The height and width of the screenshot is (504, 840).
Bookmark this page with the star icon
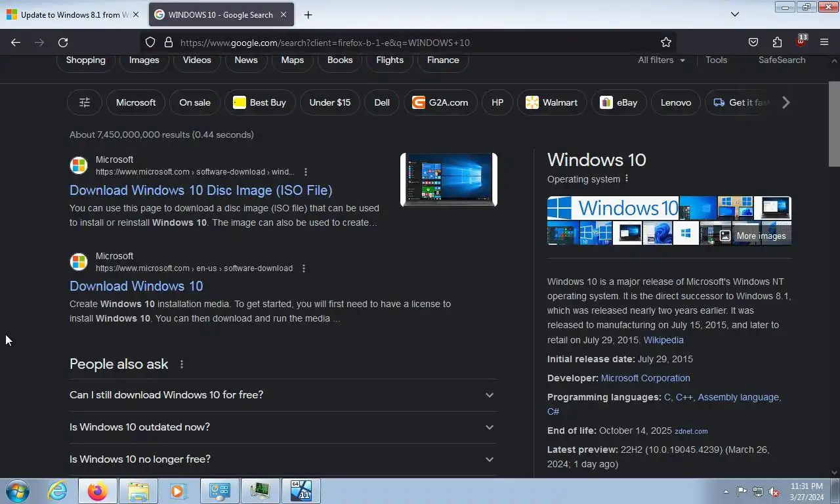[x=666, y=42]
